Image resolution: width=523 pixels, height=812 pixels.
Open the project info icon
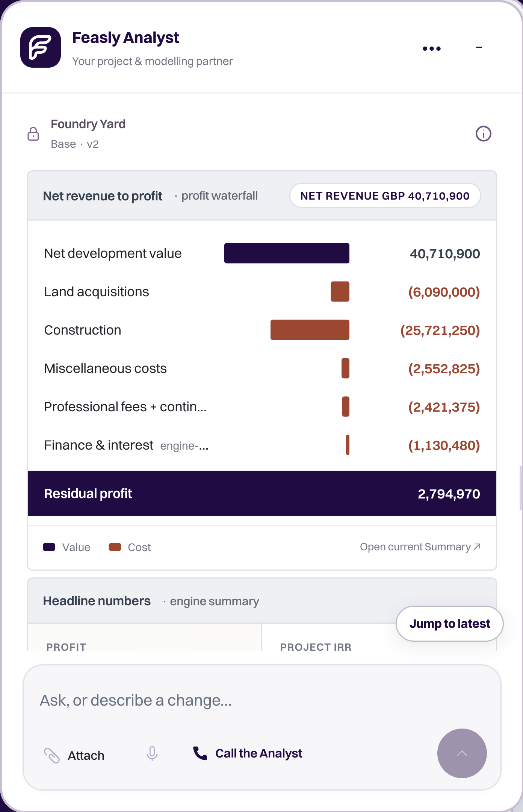[484, 133]
